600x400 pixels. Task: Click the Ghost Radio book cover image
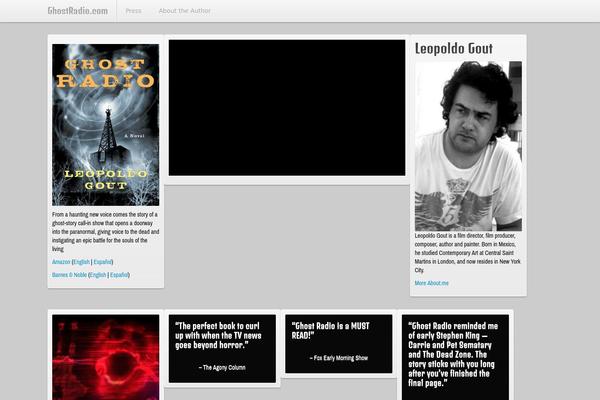coord(106,125)
